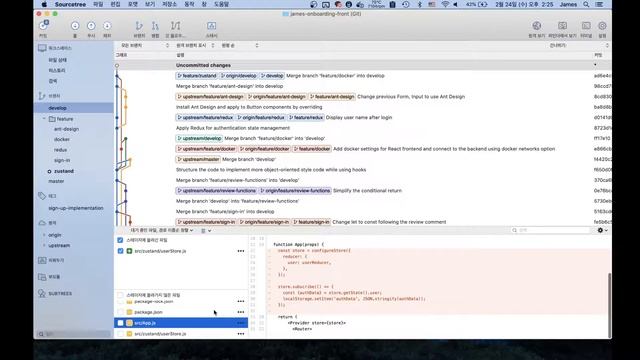Screen dimensions: 640x360
Task: Click the Fetch toolbar icon
Action: [107, 26]
